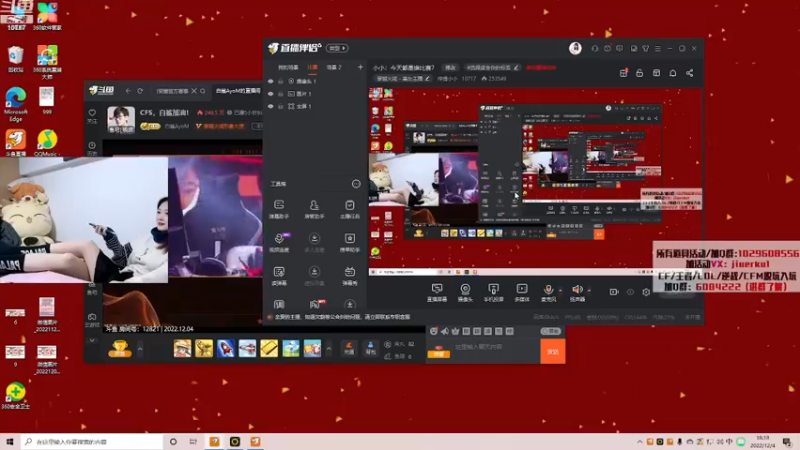Click the emoji face icon in chat bar
The image size is (800, 450).
(433, 331)
